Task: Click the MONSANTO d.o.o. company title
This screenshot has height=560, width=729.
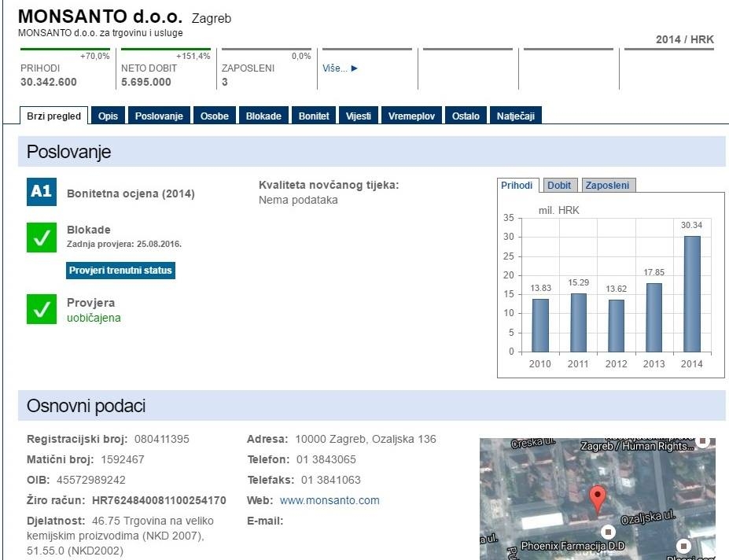Action: click(x=100, y=17)
